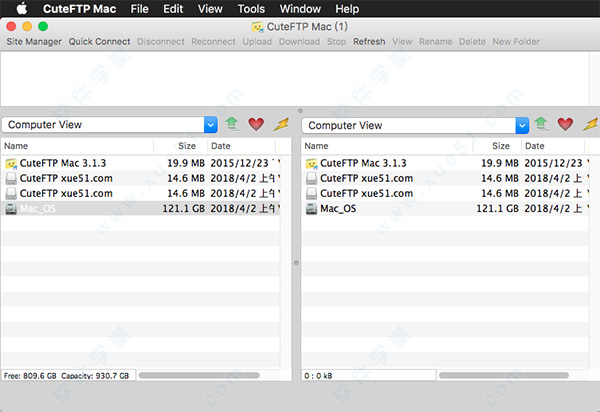
Task: Click the left pane horizontal scrollbar
Action: 199,376
